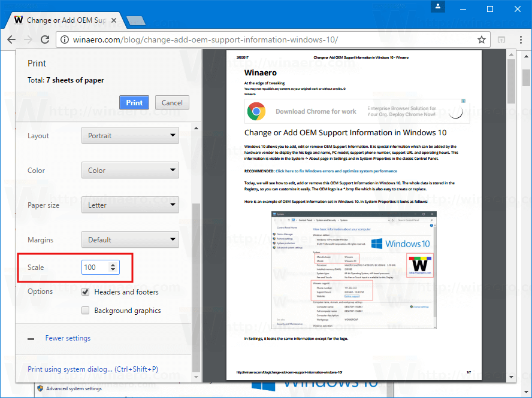The height and width of the screenshot is (398, 532).
Task: Change Margins using its dropdown
Action: tap(130, 239)
